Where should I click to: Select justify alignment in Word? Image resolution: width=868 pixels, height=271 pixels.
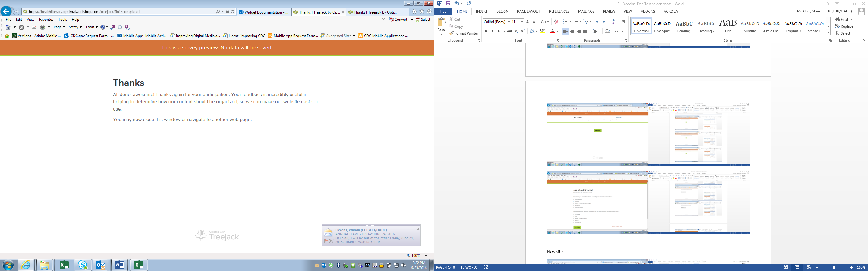[586, 31]
